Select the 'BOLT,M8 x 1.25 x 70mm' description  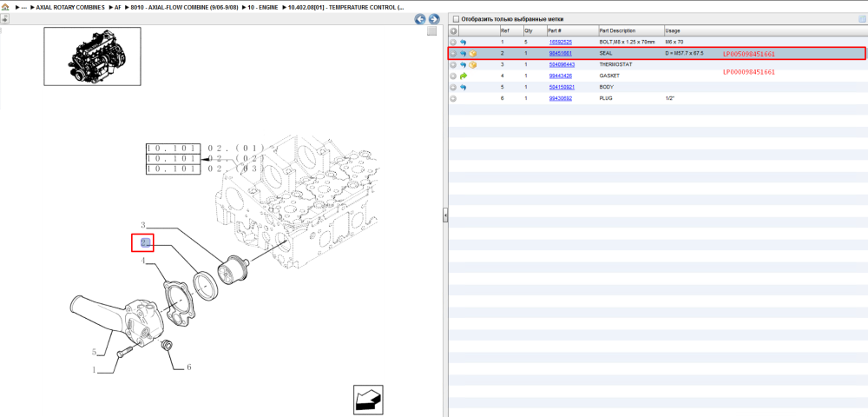click(628, 42)
